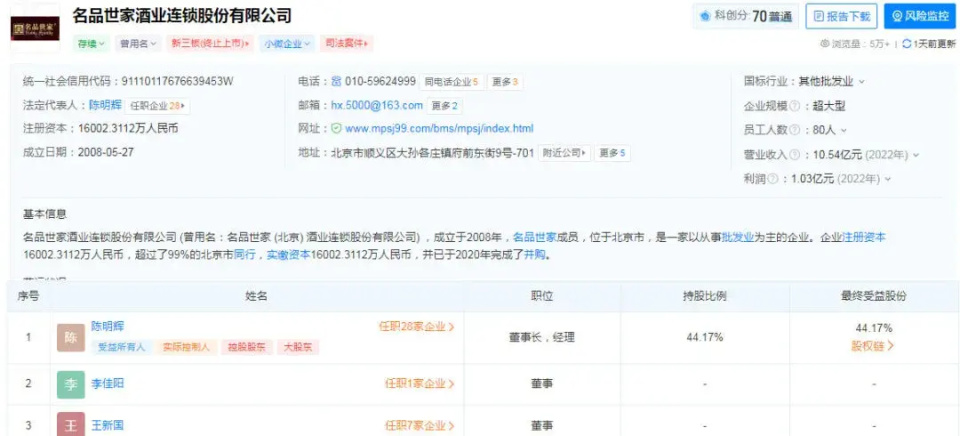Click the help icon beside 企业规模

794,105
